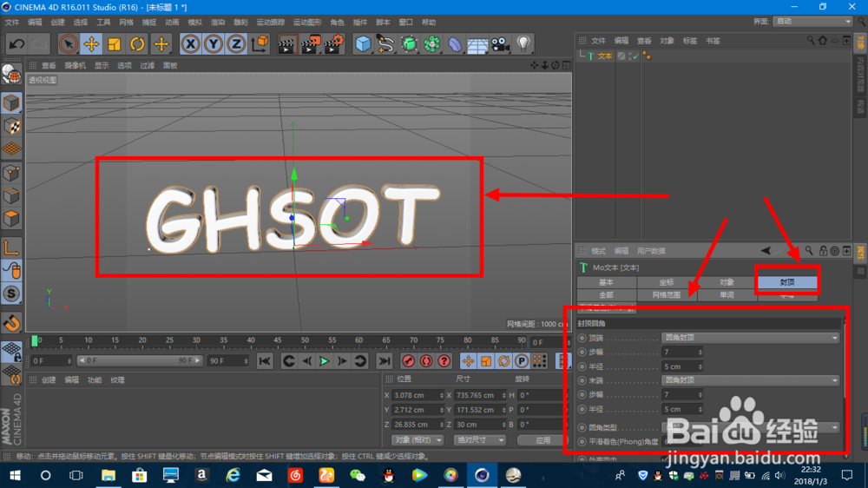Activate the Move tool in top toolbar
The width and height of the screenshot is (868, 488).
coord(91,43)
